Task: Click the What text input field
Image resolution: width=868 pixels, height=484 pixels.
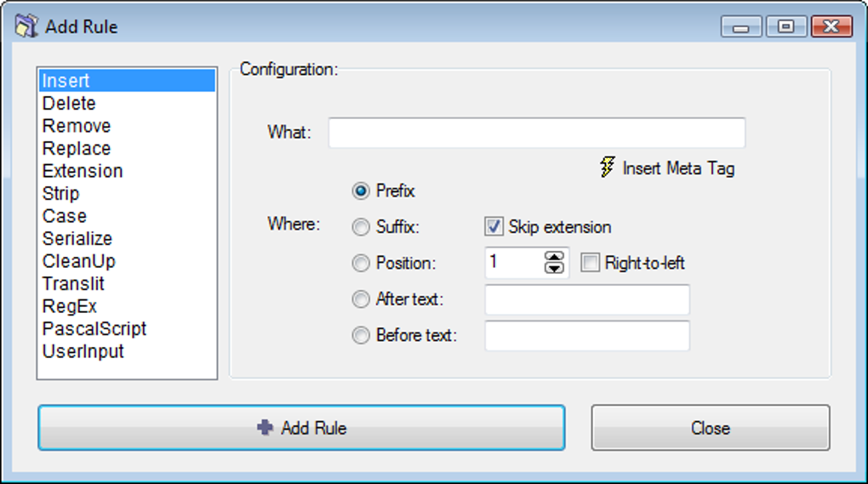Action: click(536, 134)
